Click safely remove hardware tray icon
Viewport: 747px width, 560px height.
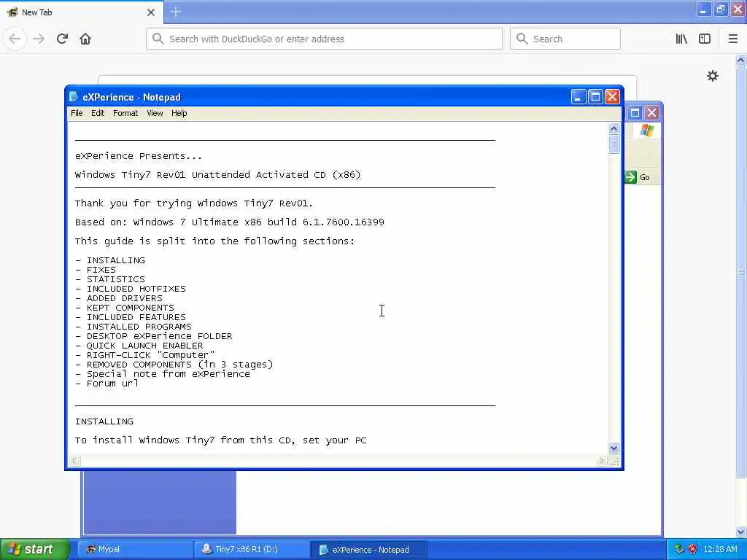(x=679, y=549)
